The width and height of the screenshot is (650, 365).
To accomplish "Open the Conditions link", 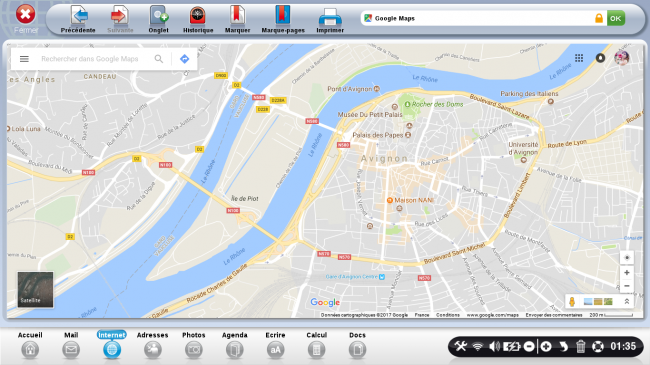I will point(448,315).
